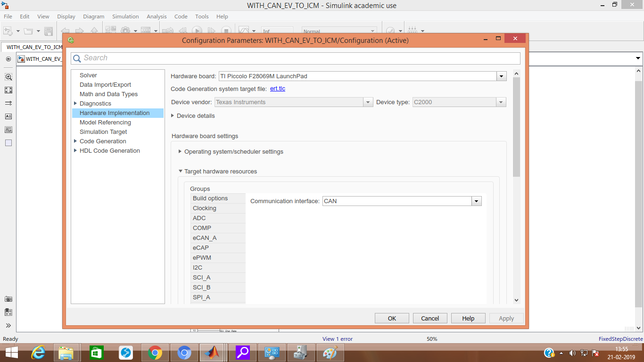
Task: Click the 'View 1 error' status link
Action: tap(338, 339)
